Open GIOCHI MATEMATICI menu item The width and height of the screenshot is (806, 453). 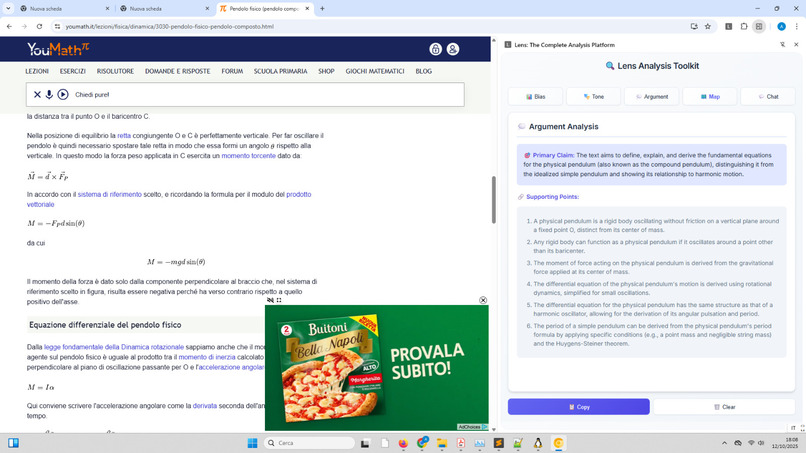point(375,71)
